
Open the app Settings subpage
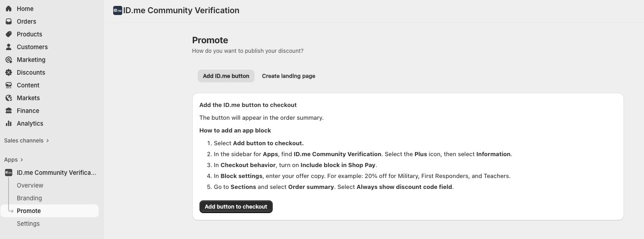coord(28,224)
